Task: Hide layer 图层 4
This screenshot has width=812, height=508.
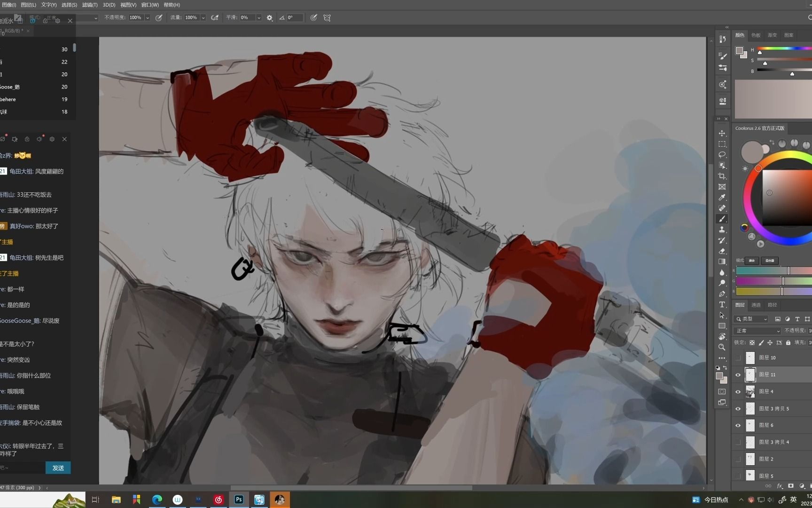Action: [x=738, y=392]
